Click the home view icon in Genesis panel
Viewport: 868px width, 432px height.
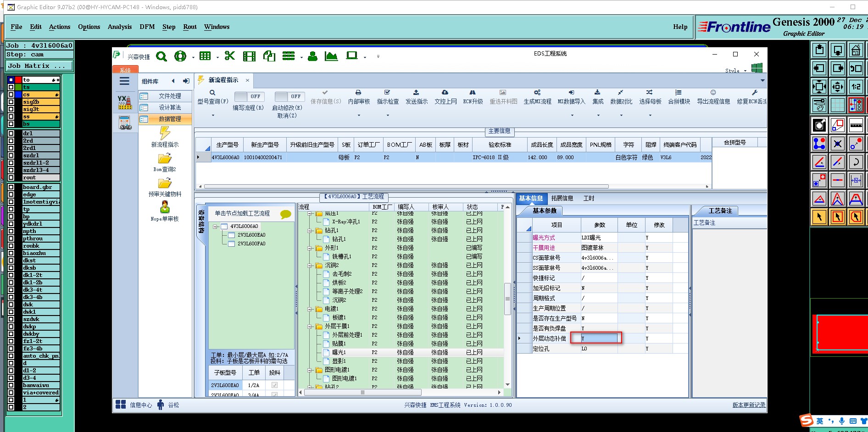[x=856, y=50]
